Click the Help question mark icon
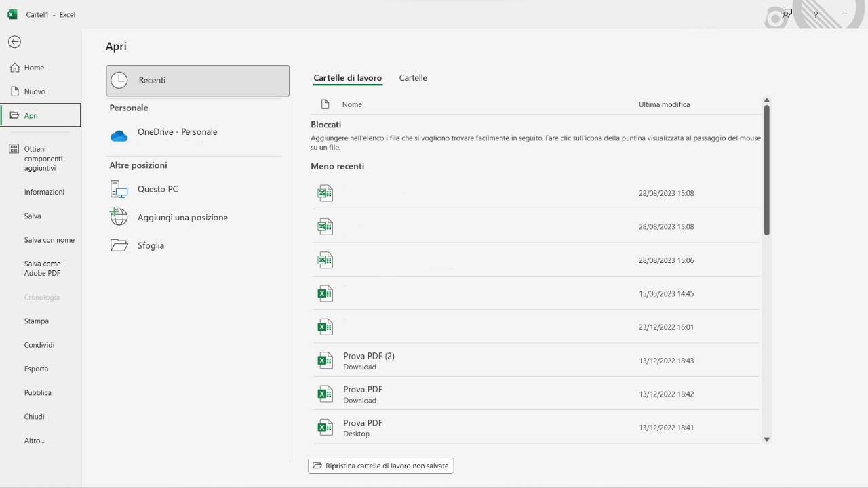 tap(815, 14)
